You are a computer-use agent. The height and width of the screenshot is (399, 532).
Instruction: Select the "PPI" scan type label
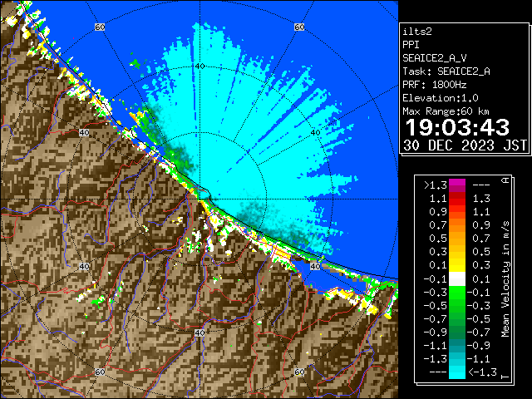coord(411,45)
